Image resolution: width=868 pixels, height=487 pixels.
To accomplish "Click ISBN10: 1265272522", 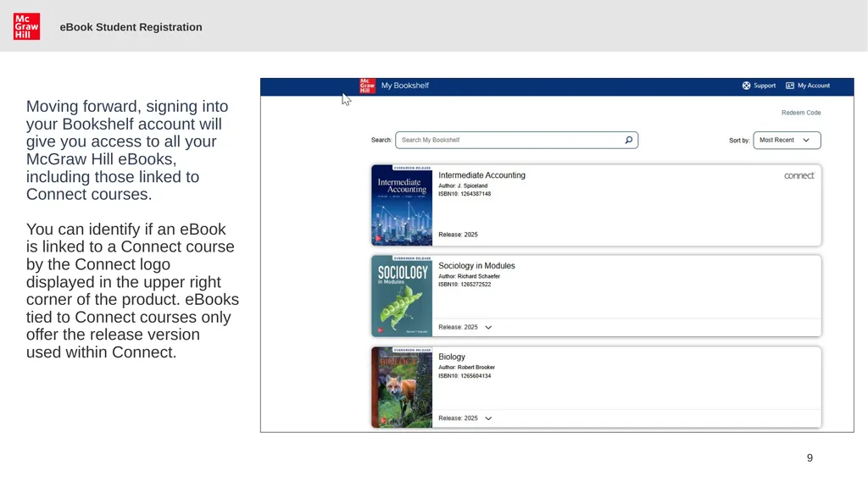I will pos(465,285).
